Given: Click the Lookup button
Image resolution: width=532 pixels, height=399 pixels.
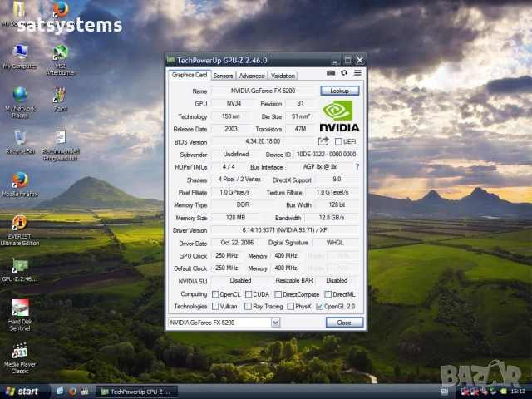Looking at the screenshot, I should coord(339,91).
